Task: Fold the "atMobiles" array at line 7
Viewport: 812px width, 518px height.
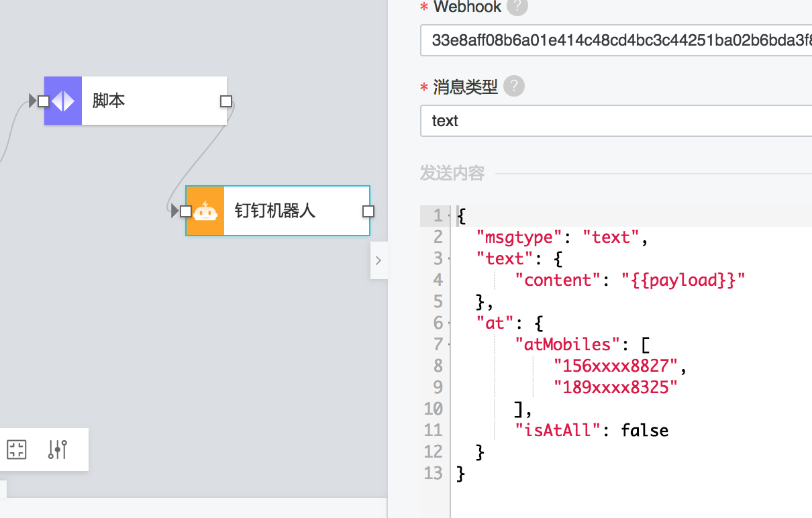Action: tap(448, 345)
